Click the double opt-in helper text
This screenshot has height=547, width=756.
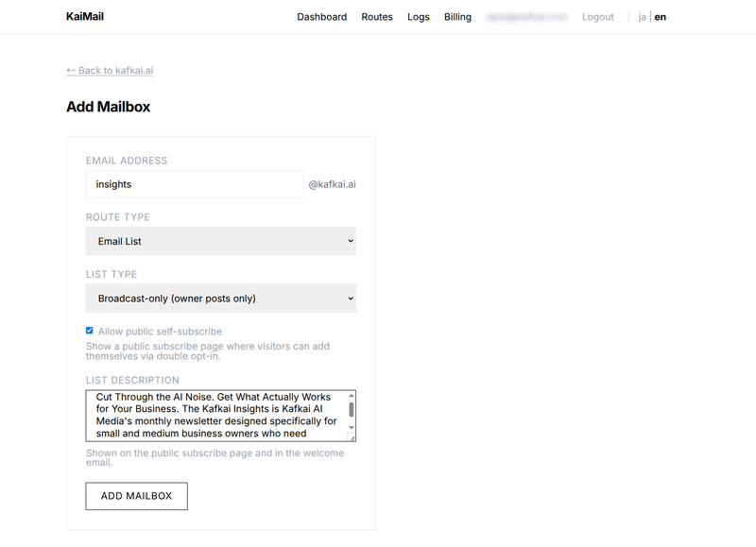(208, 351)
